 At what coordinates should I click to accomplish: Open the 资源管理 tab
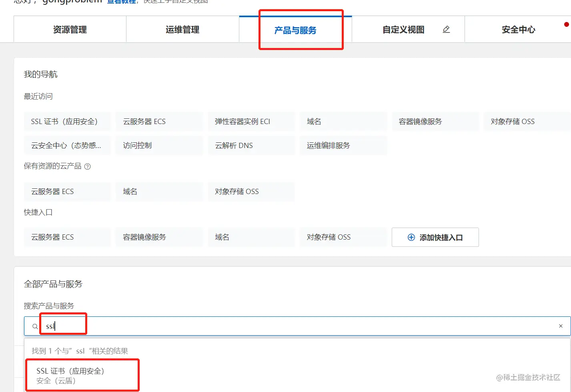[x=70, y=30]
